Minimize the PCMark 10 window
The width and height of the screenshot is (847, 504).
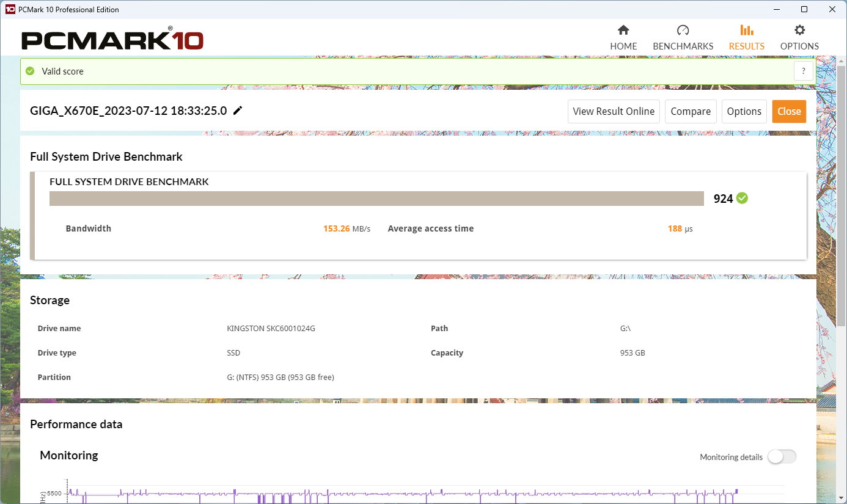tap(777, 9)
